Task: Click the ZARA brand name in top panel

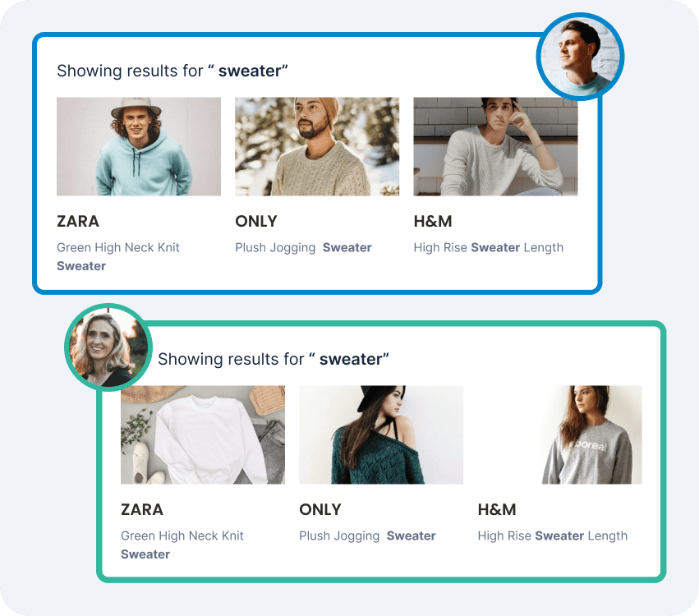Action: coord(78,221)
